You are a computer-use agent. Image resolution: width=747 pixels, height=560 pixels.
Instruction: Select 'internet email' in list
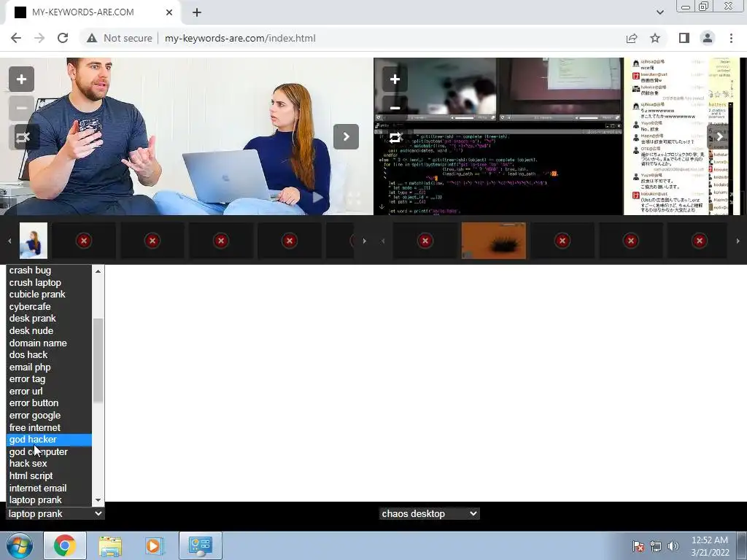(x=49, y=488)
